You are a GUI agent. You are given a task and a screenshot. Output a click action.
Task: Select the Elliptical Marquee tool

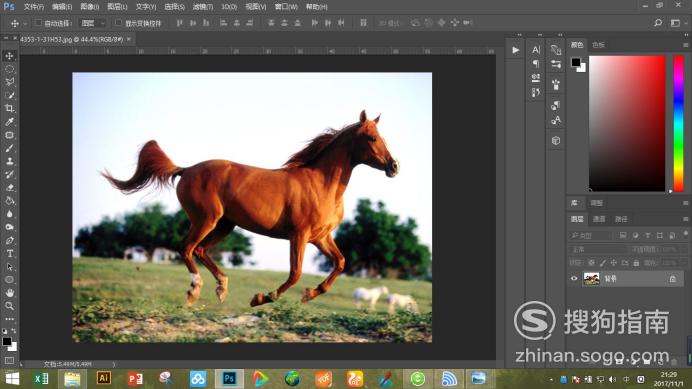coord(9,69)
